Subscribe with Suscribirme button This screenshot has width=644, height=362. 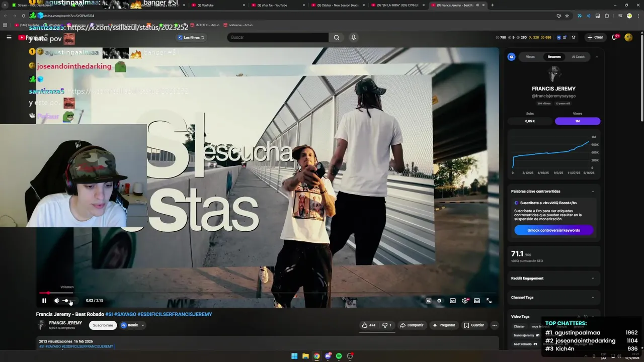click(x=103, y=325)
